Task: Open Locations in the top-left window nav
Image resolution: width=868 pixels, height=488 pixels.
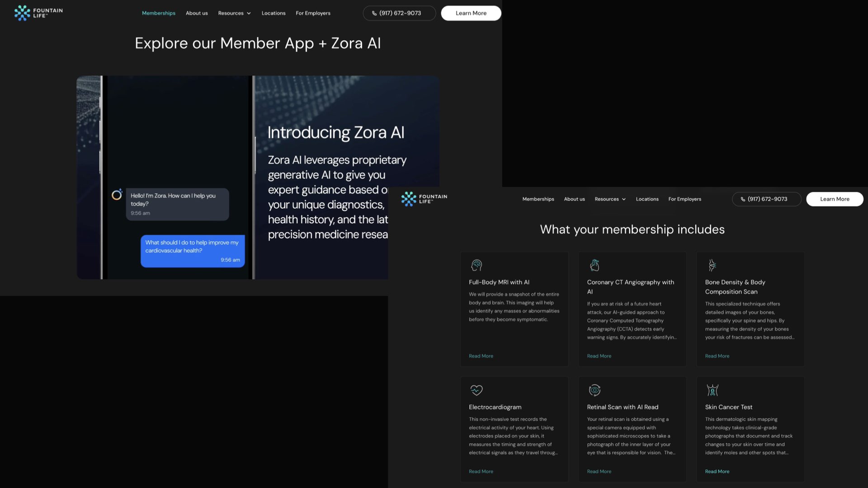Action: tap(274, 13)
